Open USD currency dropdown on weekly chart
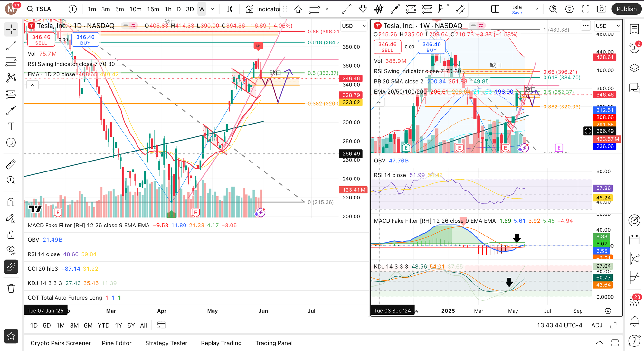This screenshot has height=351, width=644. pyautogui.click(x=608, y=26)
